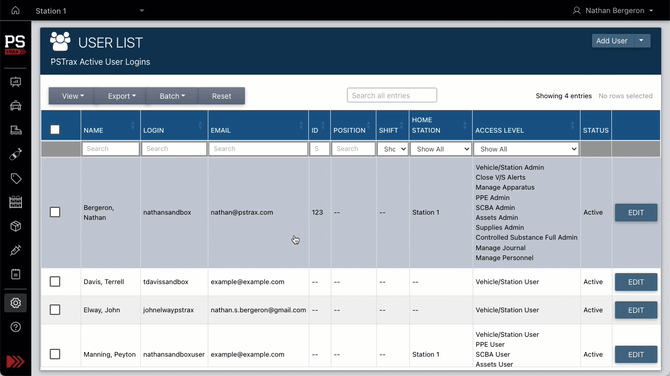Check the box for Davis, Terrell
This screenshot has width=670, height=376.
(x=55, y=282)
